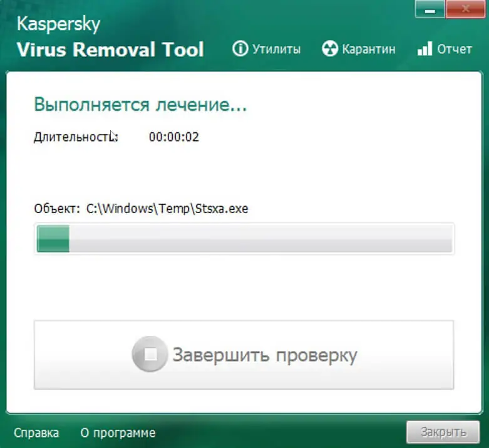Open the Утилиты menu label
The width and height of the screenshot is (489, 448).
coord(276,49)
